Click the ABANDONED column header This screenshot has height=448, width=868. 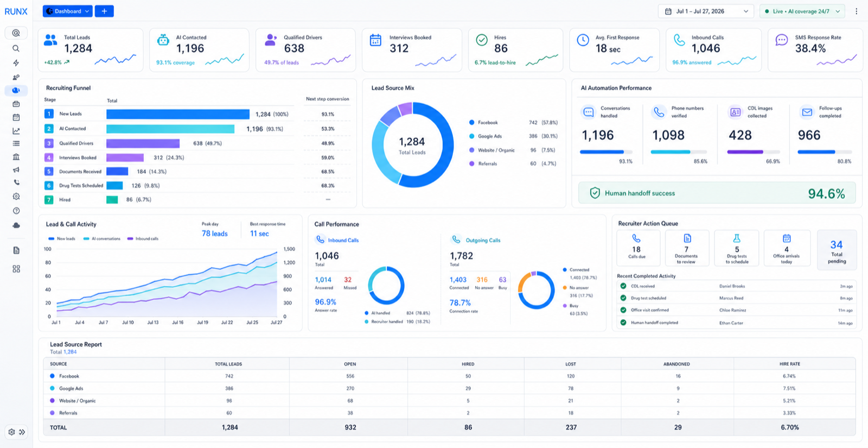(x=676, y=364)
